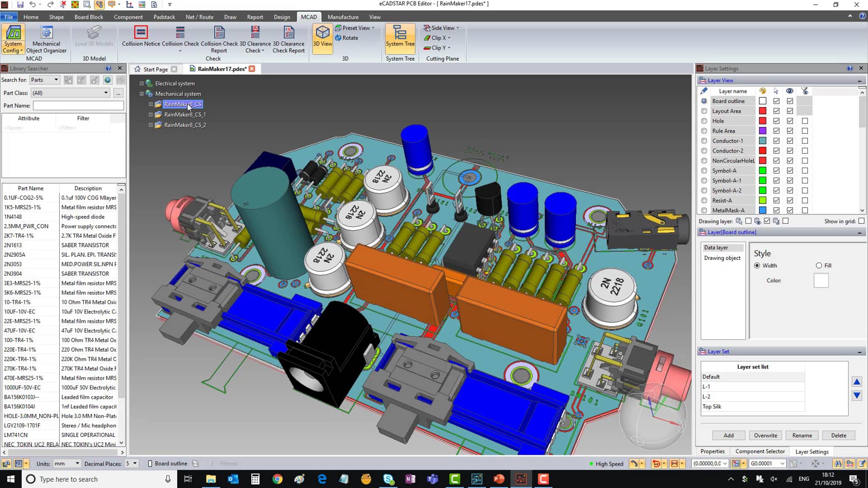Open the File menu button
The image size is (868, 488).
tap(9, 17)
